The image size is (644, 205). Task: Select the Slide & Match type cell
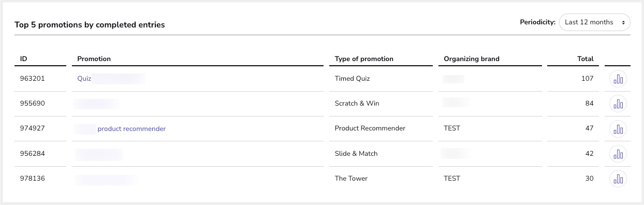point(356,154)
